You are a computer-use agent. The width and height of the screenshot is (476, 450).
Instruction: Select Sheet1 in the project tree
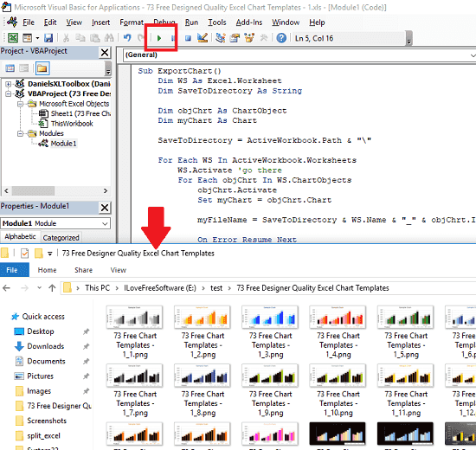pyautogui.click(x=80, y=113)
